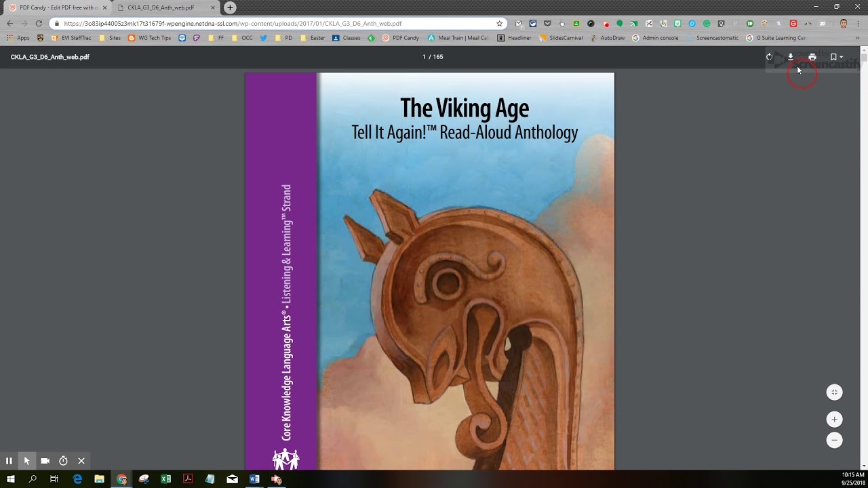Click the Pocket extension icon

(x=547, y=23)
